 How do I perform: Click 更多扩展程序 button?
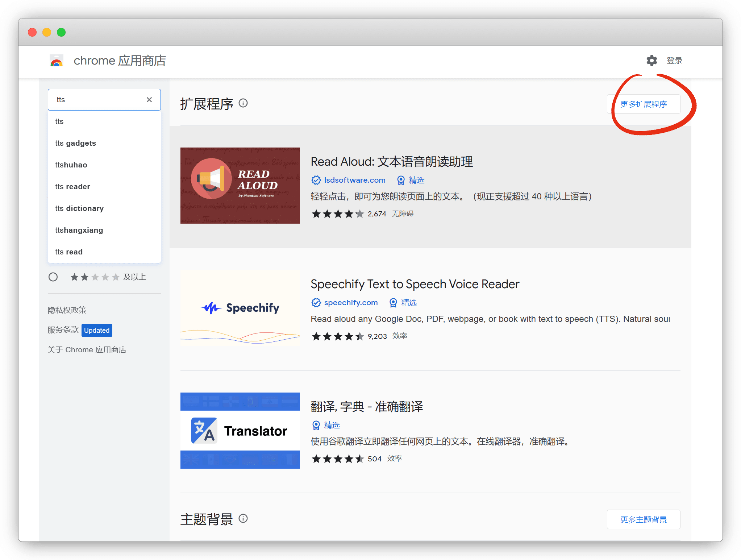click(x=643, y=104)
